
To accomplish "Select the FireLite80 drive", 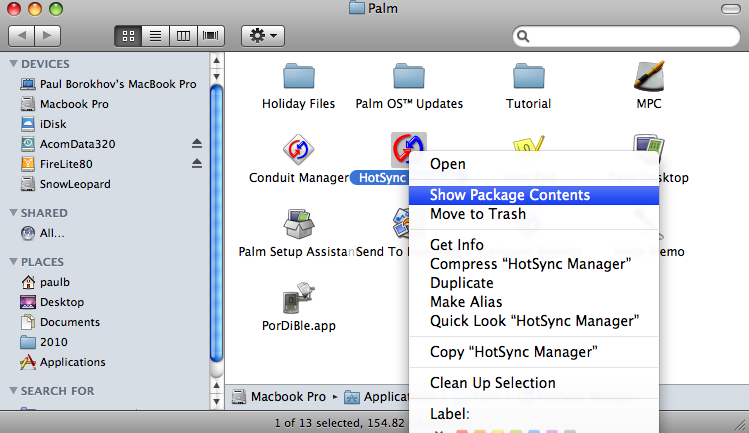I will pos(57,164).
